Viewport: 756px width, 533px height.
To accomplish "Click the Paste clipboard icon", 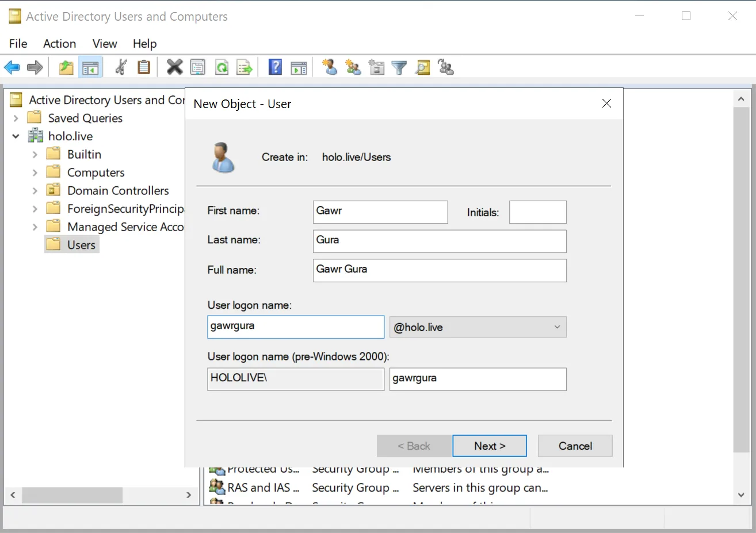I will coord(144,67).
